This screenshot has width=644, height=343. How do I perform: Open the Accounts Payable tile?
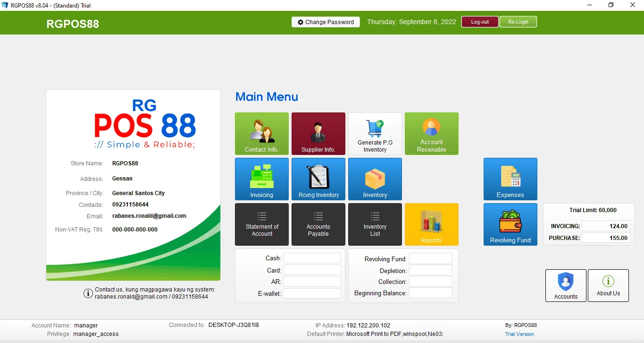318,224
